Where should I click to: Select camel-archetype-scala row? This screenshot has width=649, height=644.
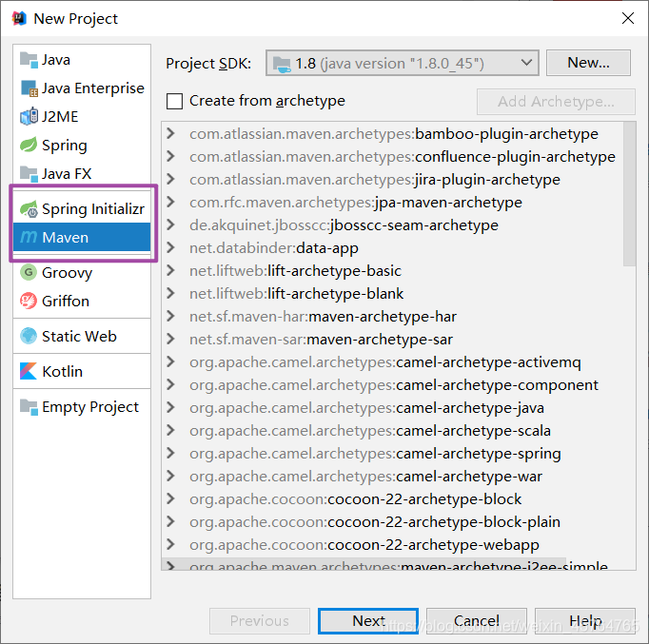click(x=393, y=431)
